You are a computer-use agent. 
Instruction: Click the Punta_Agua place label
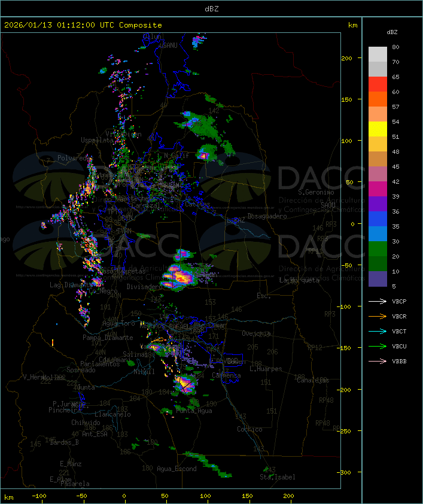(x=194, y=411)
